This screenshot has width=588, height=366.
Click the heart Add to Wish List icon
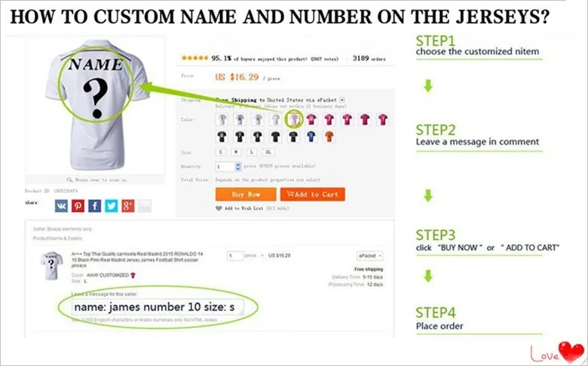click(219, 208)
